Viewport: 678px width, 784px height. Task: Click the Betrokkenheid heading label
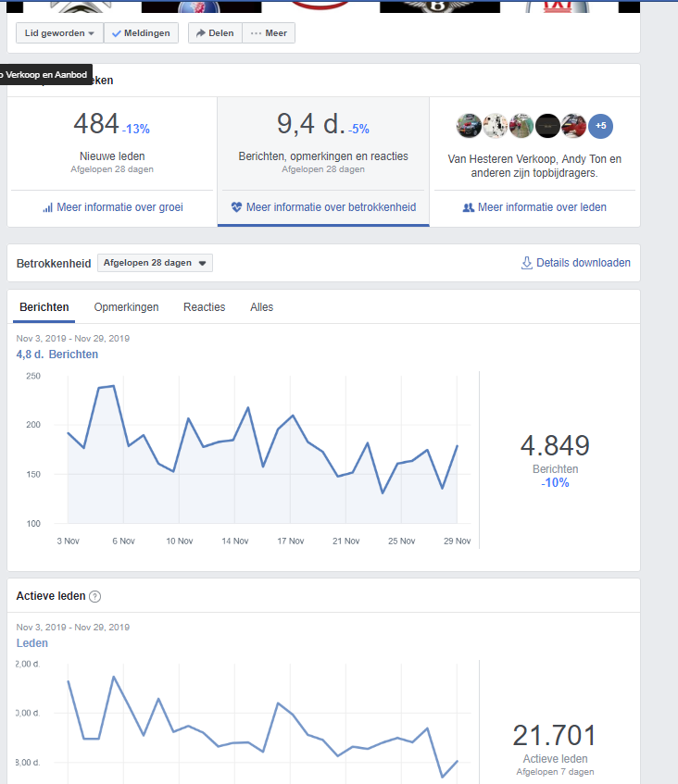(x=54, y=264)
